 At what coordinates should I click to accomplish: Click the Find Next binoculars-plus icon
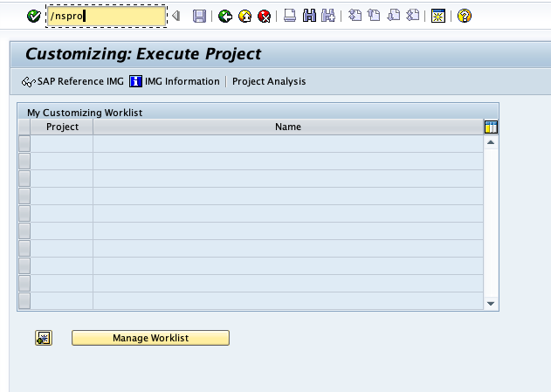[328, 16]
